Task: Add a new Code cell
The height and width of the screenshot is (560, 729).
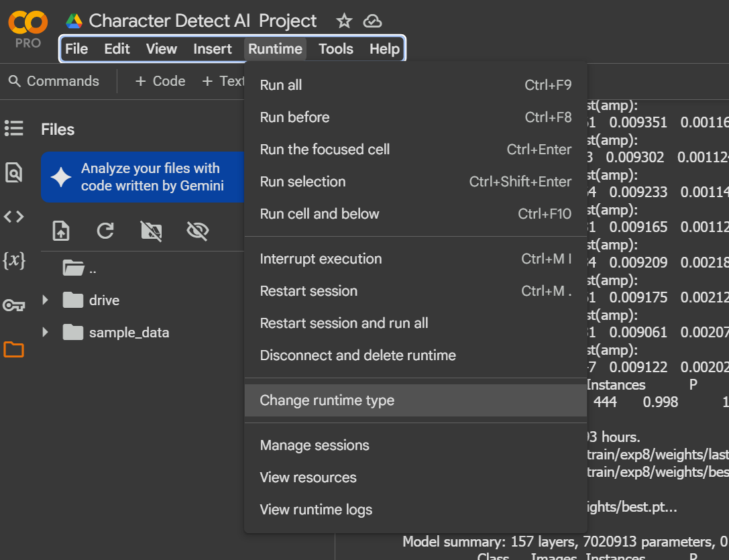Action: pyautogui.click(x=160, y=81)
